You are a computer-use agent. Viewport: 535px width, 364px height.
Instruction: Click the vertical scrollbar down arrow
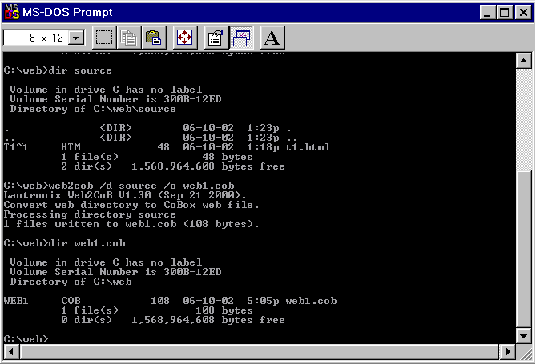pyautogui.click(x=523, y=335)
